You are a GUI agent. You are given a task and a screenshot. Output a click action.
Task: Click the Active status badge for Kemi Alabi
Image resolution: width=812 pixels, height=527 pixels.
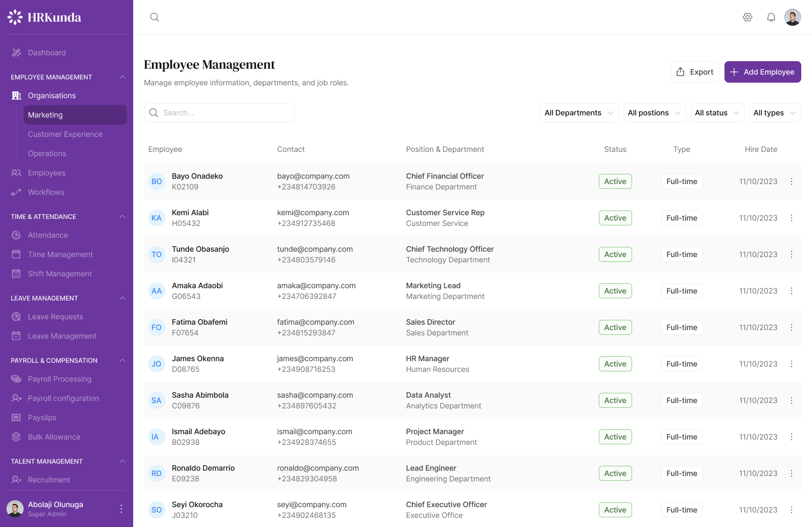(x=615, y=218)
